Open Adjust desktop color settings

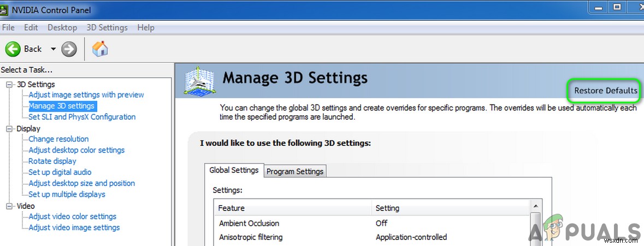point(76,150)
